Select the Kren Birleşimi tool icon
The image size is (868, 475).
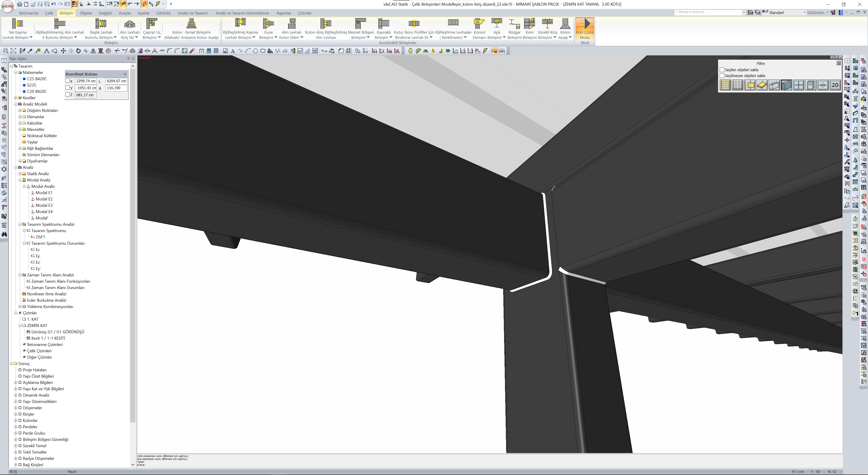click(529, 24)
